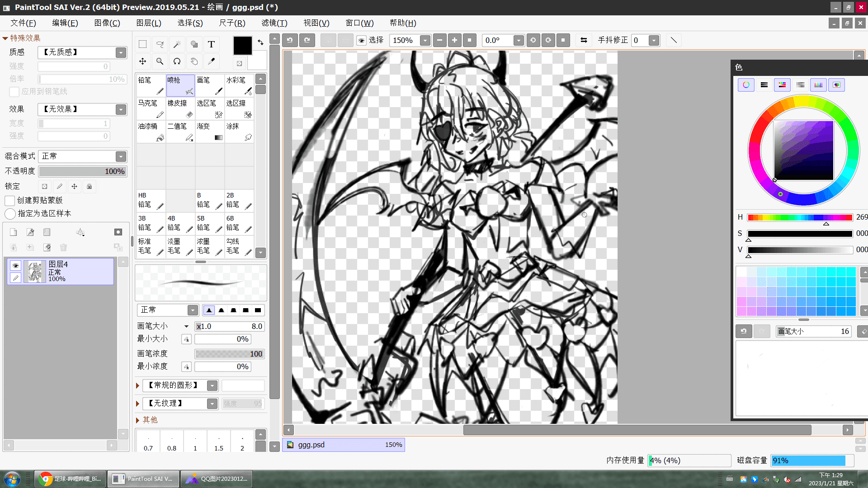Delete layer with trash icon
This screenshot has height=488, width=868.
coord(64,248)
